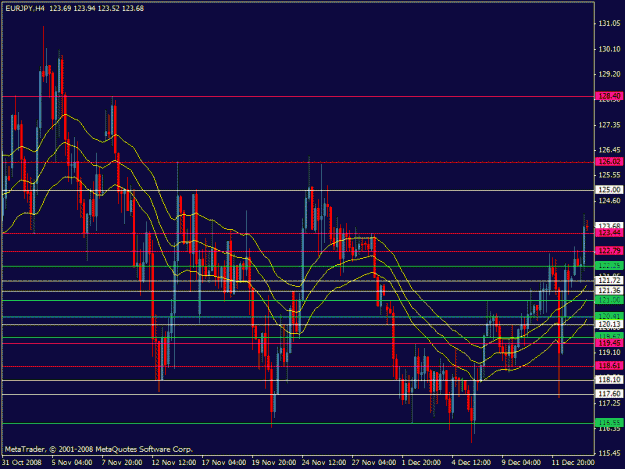The width and height of the screenshot is (625, 469).
Task: Click the 129.20 price scale value
Action: pyautogui.click(x=609, y=74)
